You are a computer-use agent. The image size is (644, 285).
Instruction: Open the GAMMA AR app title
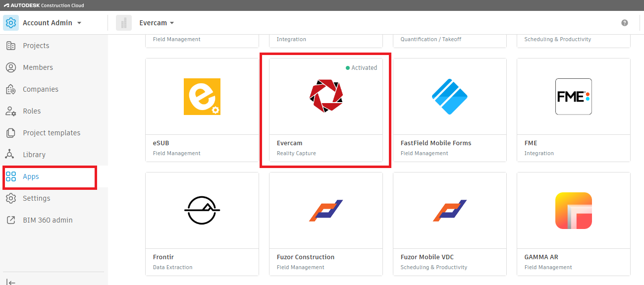click(541, 257)
